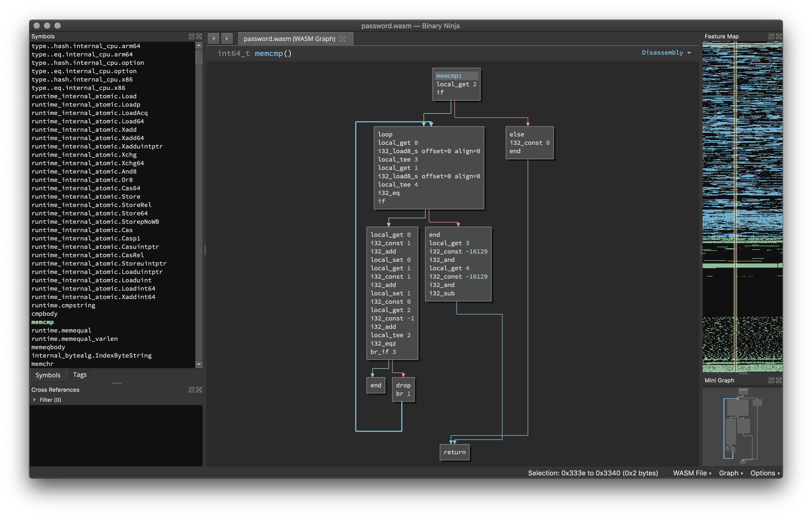Image resolution: width=812 pixels, height=517 pixels.
Task: Pop out the Symbols panel
Action: click(191, 36)
